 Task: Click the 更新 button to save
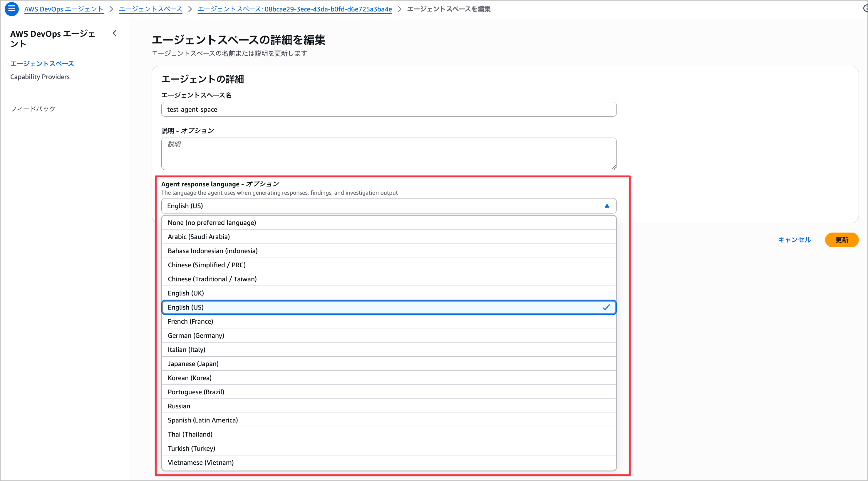pyautogui.click(x=841, y=240)
